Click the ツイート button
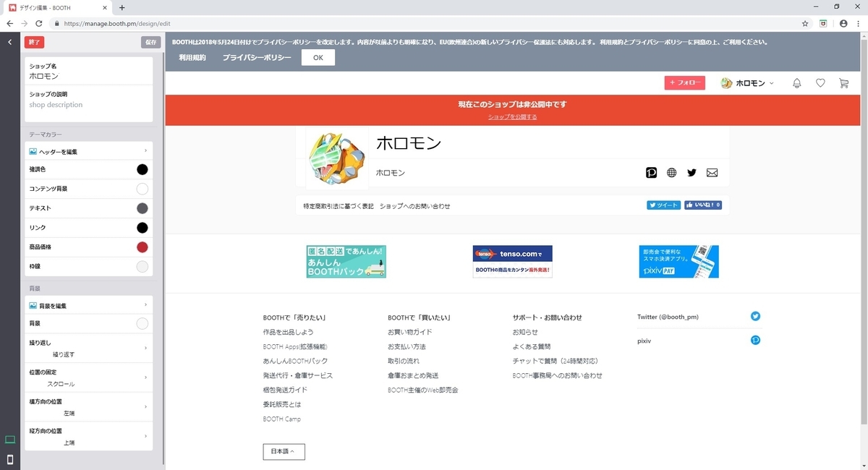 pyautogui.click(x=663, y=205)
